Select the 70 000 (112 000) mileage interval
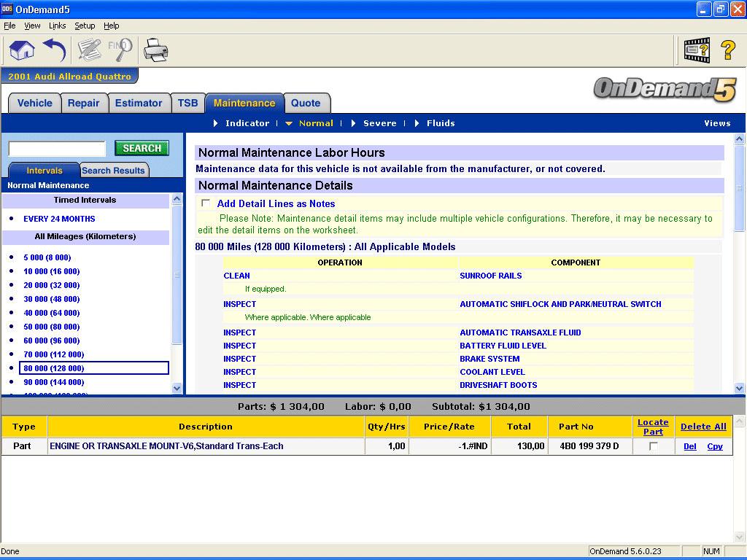Image resolution: width=747 pixels, height=560 pixels. pos(54,354)
